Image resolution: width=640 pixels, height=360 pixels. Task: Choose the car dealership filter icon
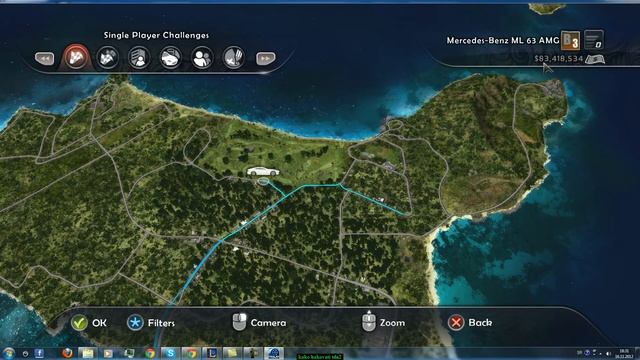point(171,57)
